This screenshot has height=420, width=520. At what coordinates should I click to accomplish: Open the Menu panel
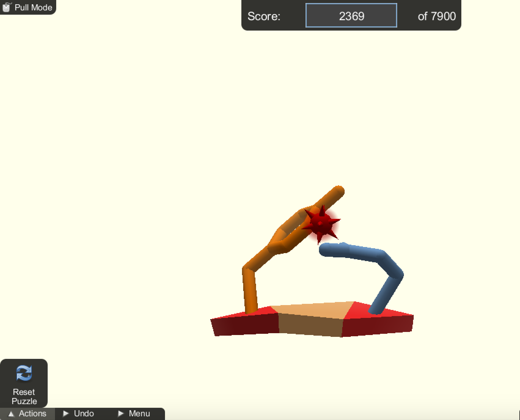[134, 414]
